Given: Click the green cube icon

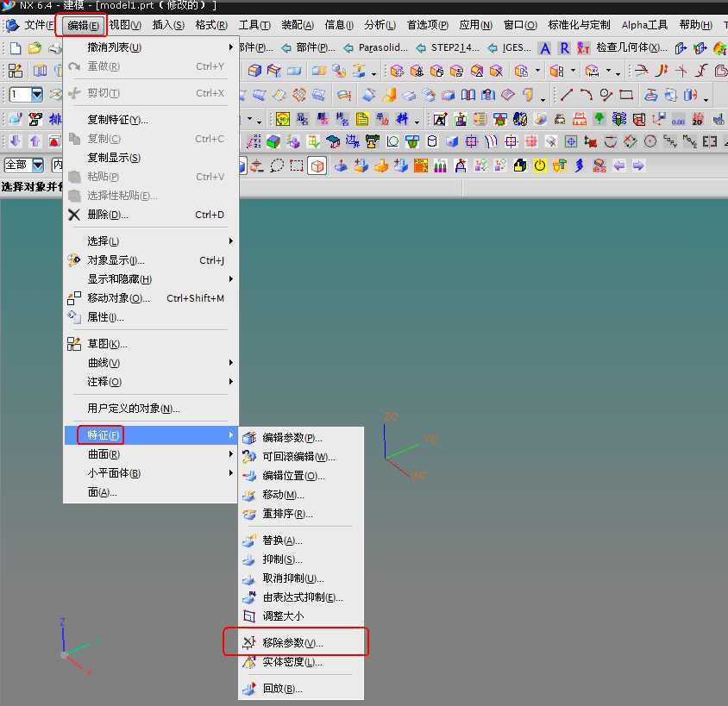Looking at the screenshot, I should click(273, 141).
